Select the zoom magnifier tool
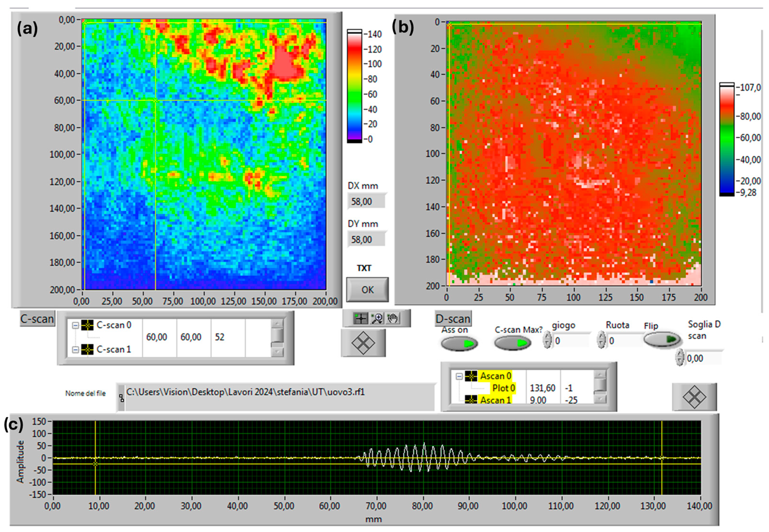Viewport: 769px width, 532px height. click(377, 318)
